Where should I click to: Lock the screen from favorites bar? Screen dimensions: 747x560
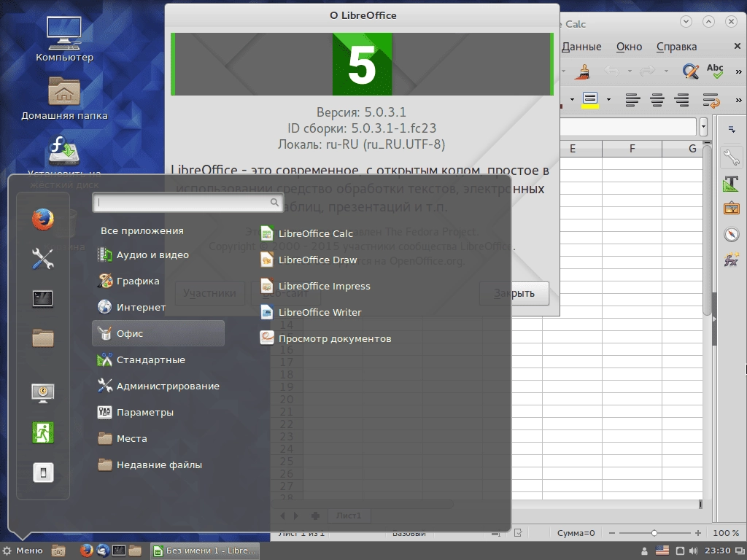[x=43, y=393]
